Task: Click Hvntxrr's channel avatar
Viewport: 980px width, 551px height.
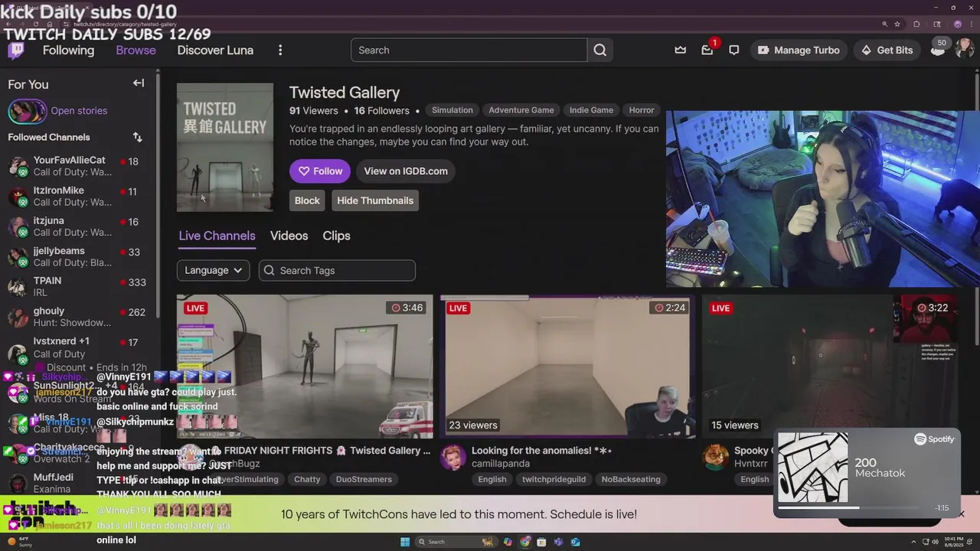Action: [x=715, y=458]
